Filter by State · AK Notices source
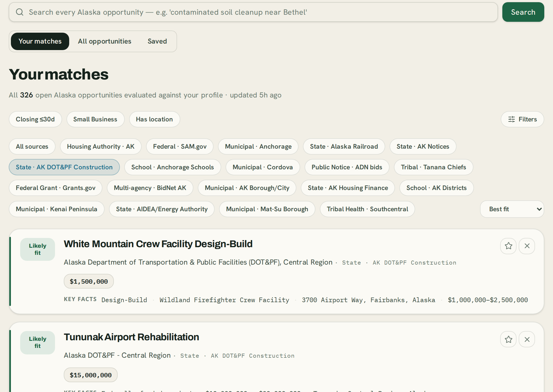The width and height of the screenshot is (553, 392). coord(423,146)
